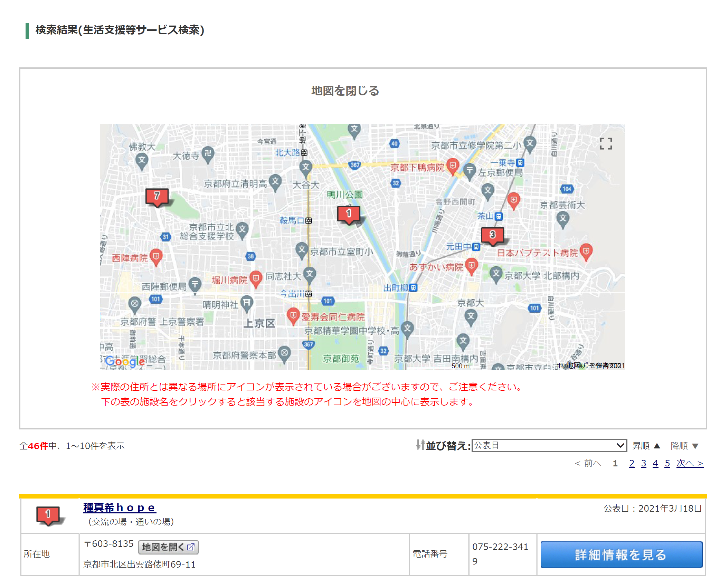Toggle fullscreen map view icon
This screenshot has width=720, height=588.
(606, 144)
